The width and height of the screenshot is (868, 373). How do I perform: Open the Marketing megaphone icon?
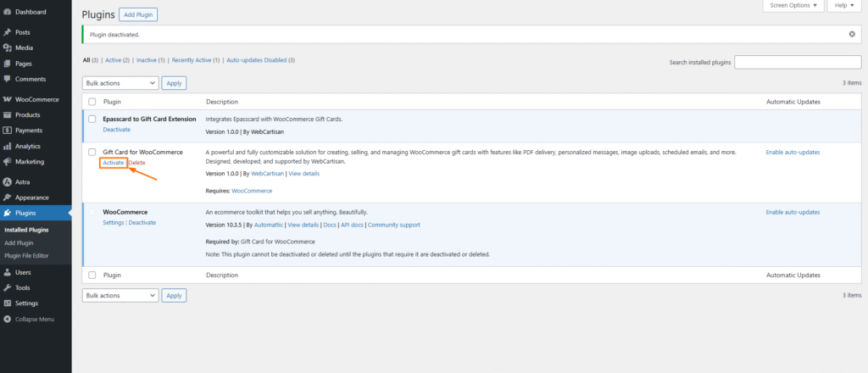pos(7,161)
